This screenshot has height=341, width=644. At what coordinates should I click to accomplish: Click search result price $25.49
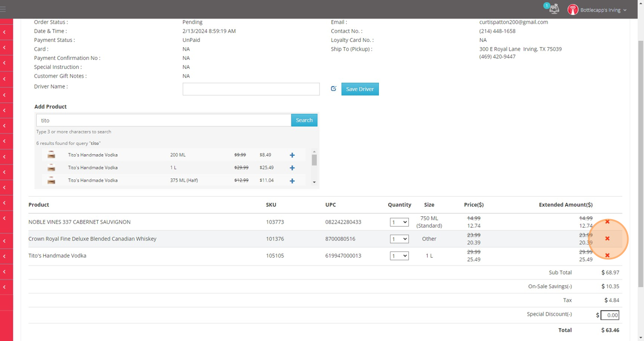[267, 167]
